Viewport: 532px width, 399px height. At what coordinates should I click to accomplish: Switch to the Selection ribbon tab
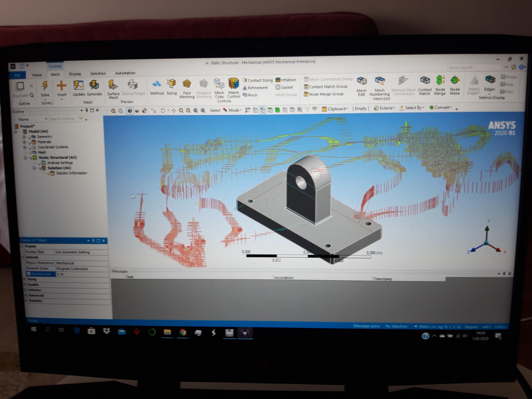coord(98,74)
